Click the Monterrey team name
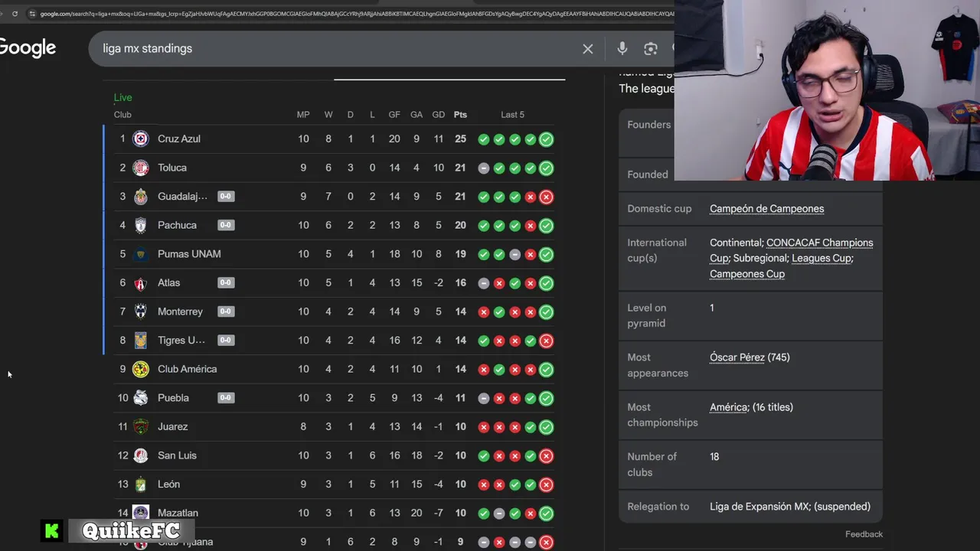 coord(180,311)
